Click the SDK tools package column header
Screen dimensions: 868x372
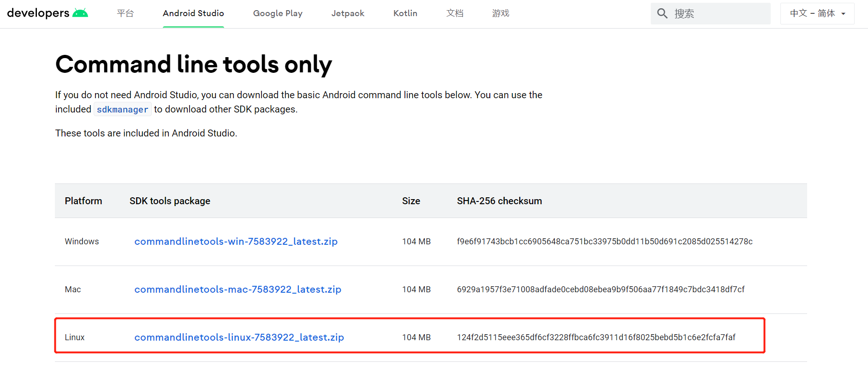170,201
